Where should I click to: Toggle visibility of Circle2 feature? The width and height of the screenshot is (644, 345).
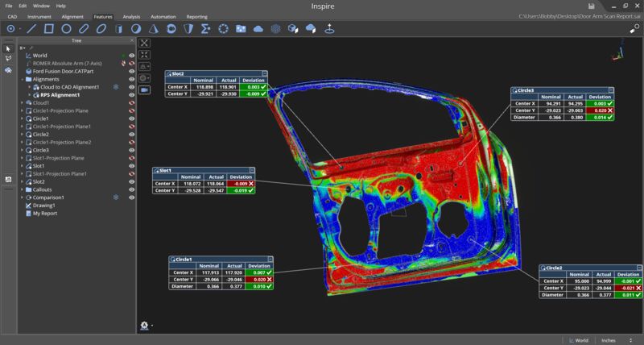click(132, 135)
